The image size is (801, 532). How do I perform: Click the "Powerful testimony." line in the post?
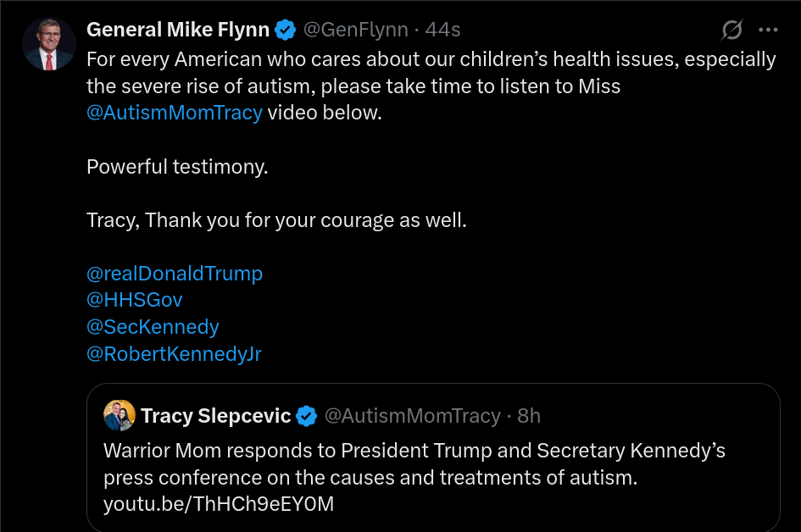pos(177,167)
